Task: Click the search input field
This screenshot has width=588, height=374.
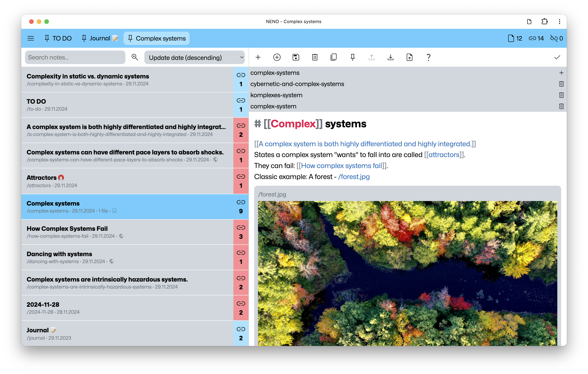Action: 75,57
